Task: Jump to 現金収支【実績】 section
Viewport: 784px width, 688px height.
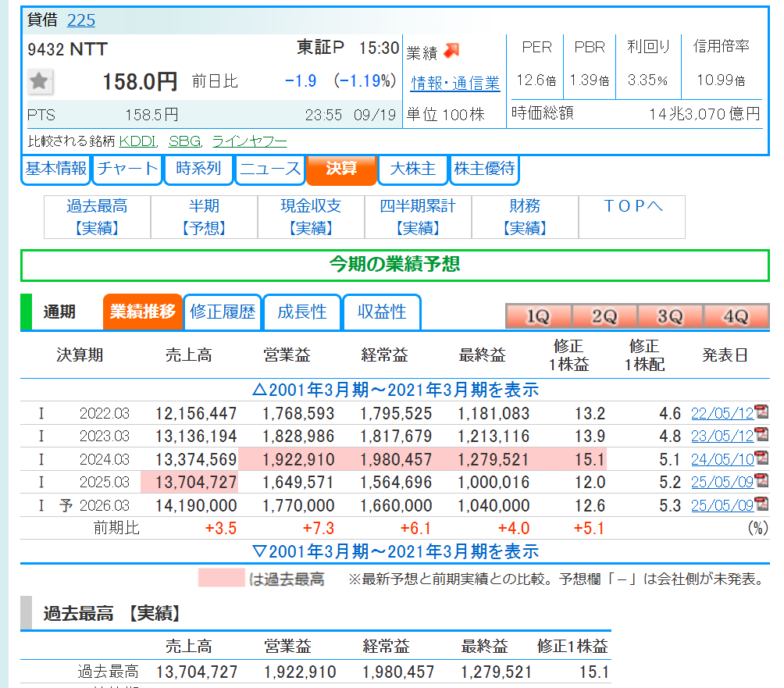Action: (311, 217)
